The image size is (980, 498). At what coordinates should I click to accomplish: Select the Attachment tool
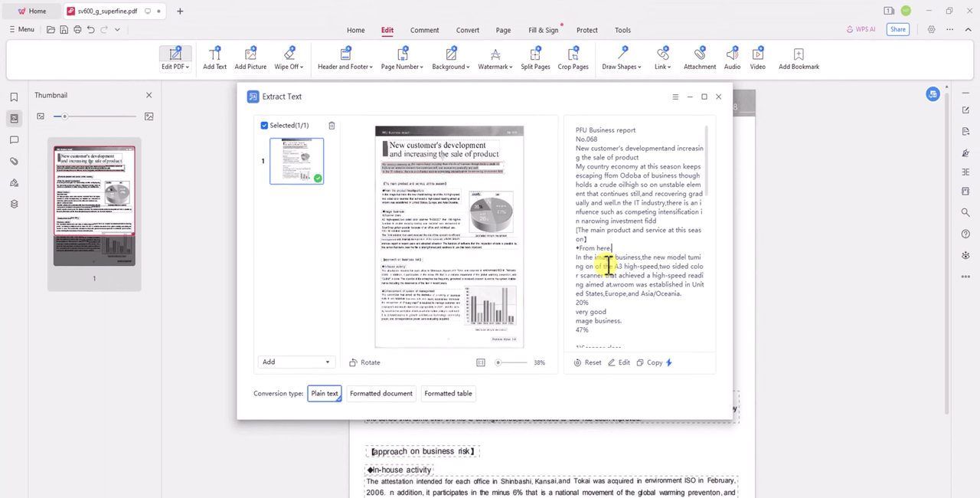699,57
